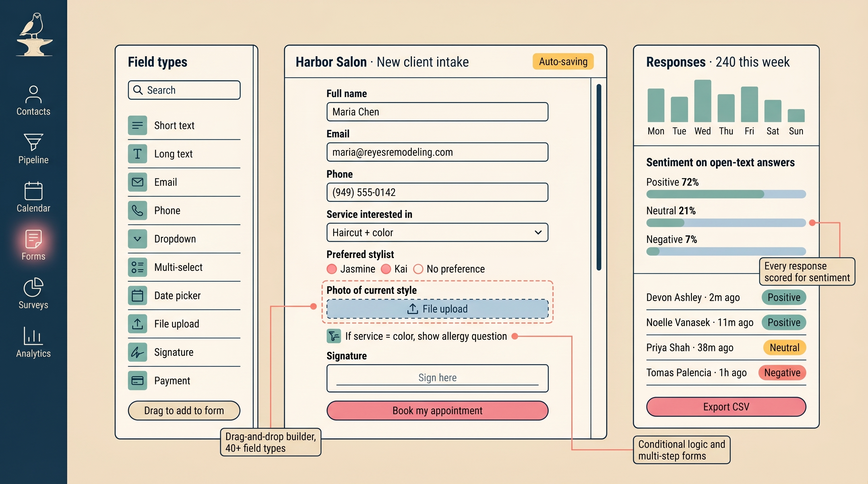
Task: Click Book my appointment button
Action: coord(437,410)
